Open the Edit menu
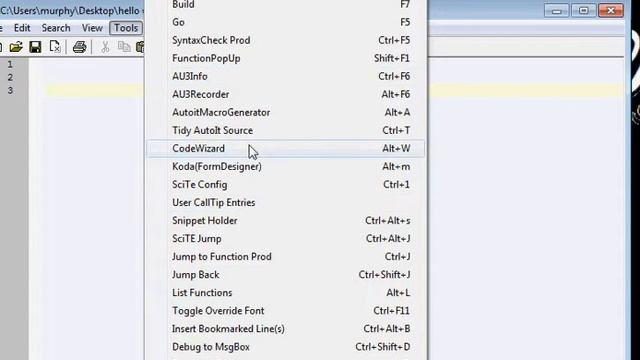 click(x=22, y=28)
